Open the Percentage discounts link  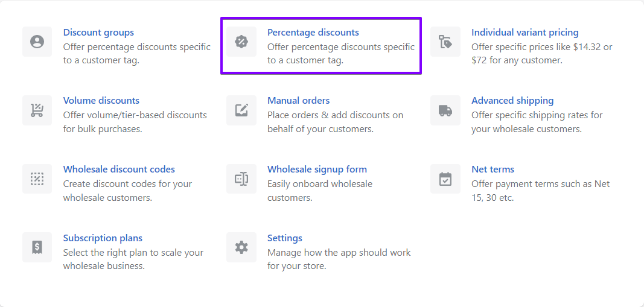click(x=313, y=32)
